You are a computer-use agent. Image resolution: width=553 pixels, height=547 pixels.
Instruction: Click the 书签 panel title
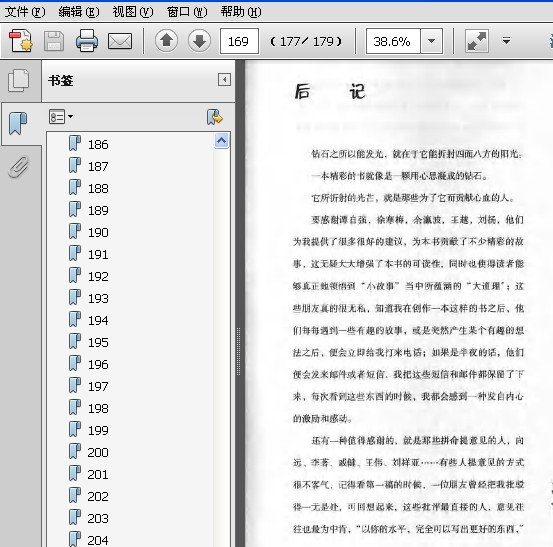(x=61, y=81)
